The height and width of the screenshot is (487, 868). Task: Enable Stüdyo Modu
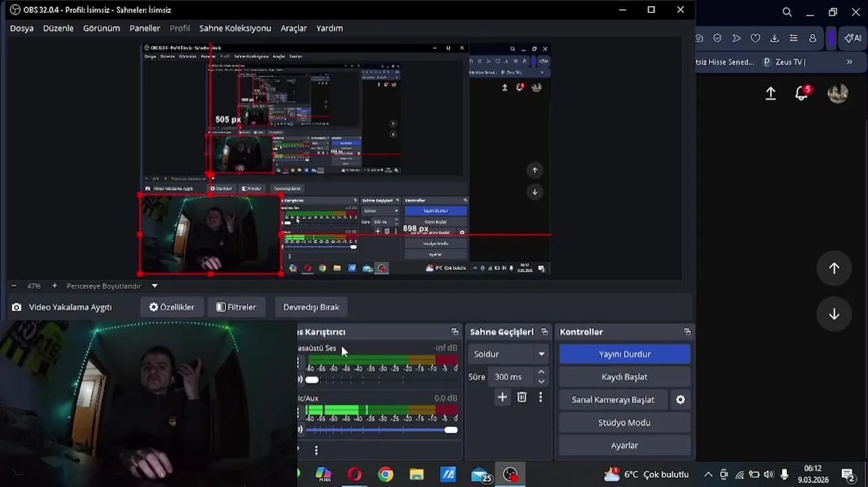(625, 423)
